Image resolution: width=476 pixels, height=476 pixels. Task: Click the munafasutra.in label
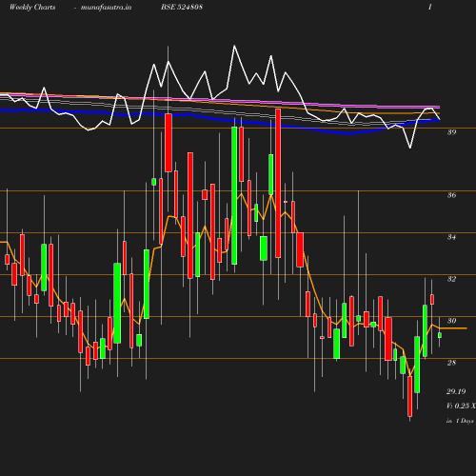tap(106, 8)
